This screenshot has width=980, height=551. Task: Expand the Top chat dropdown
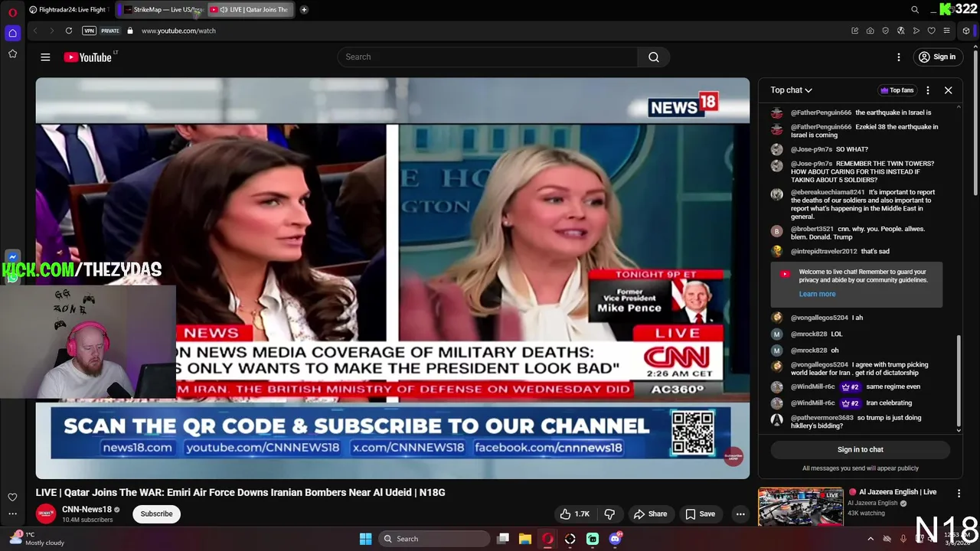791,90
